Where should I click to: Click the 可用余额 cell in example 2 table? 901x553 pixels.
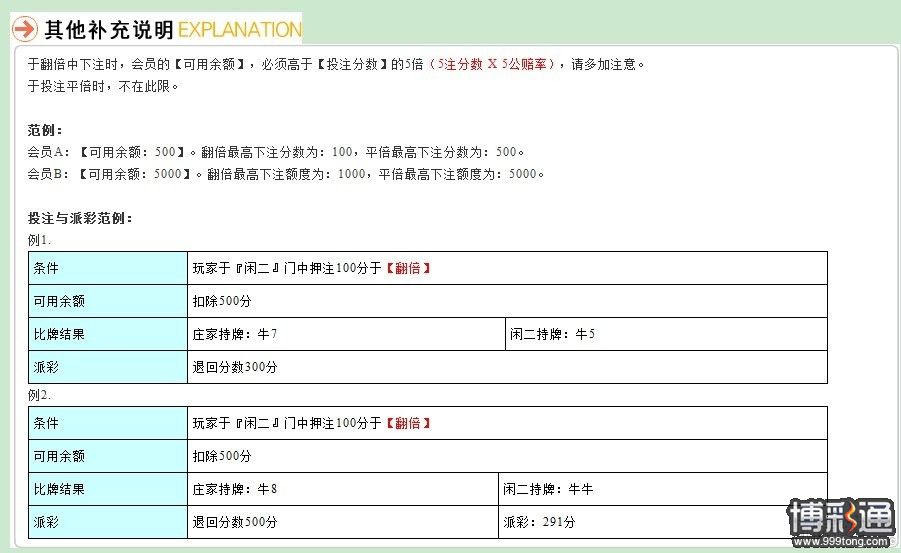108,456
